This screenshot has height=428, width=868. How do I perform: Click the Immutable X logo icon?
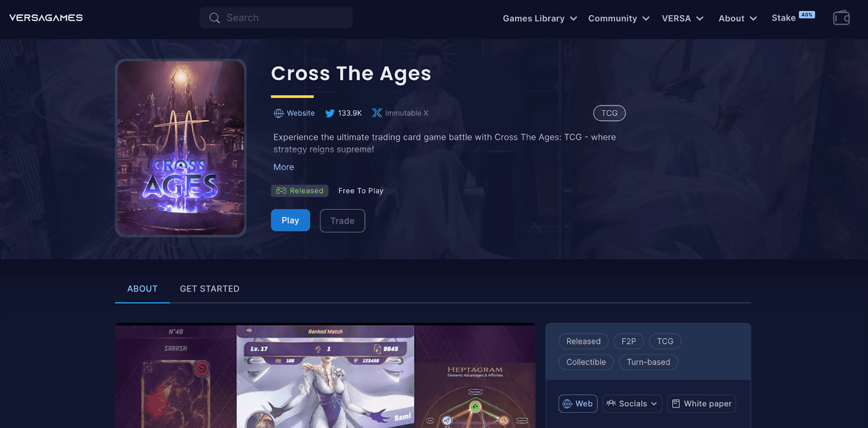click(x=377, y=113)
